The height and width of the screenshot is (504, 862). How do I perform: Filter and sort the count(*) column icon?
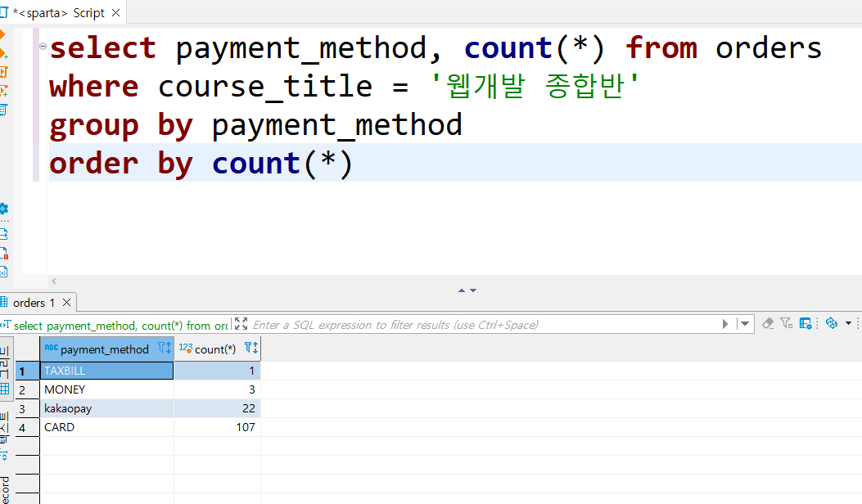[x=251, y=348]
